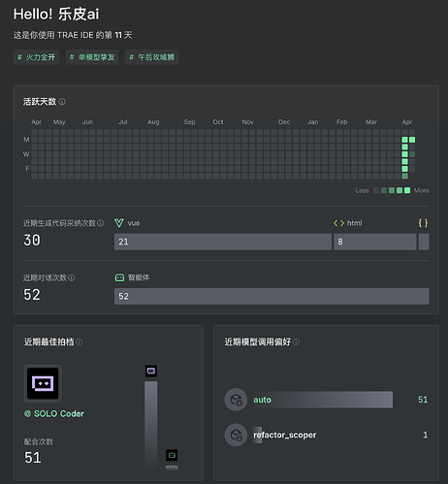
Task: Click the large conversation count 52
Action: pyautogui.click(x=32, y=295)
